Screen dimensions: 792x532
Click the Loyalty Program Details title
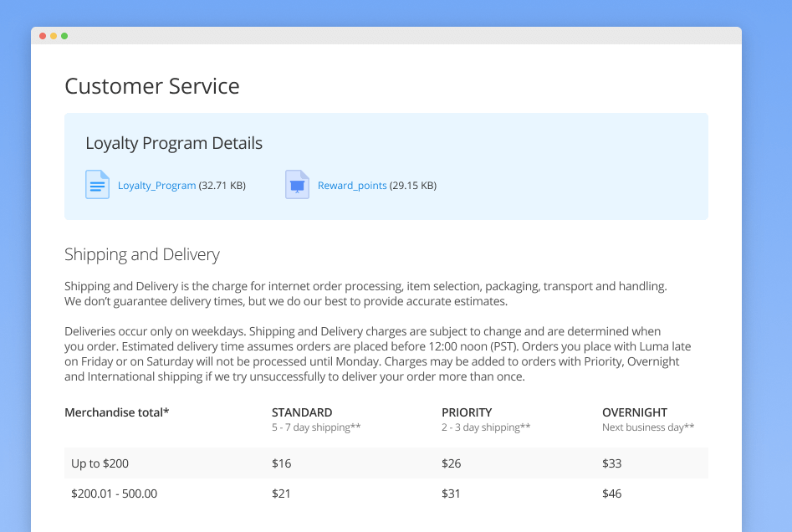click(174, 143)
